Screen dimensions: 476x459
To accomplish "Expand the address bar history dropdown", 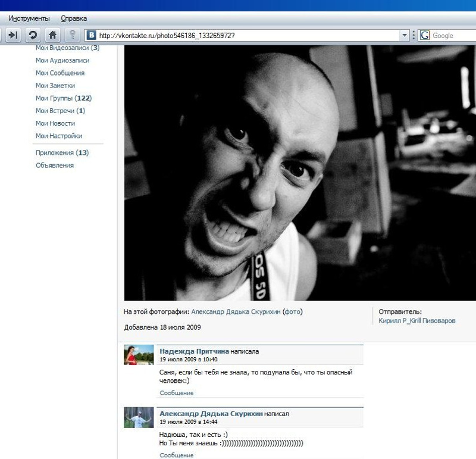I will [405, 36].
